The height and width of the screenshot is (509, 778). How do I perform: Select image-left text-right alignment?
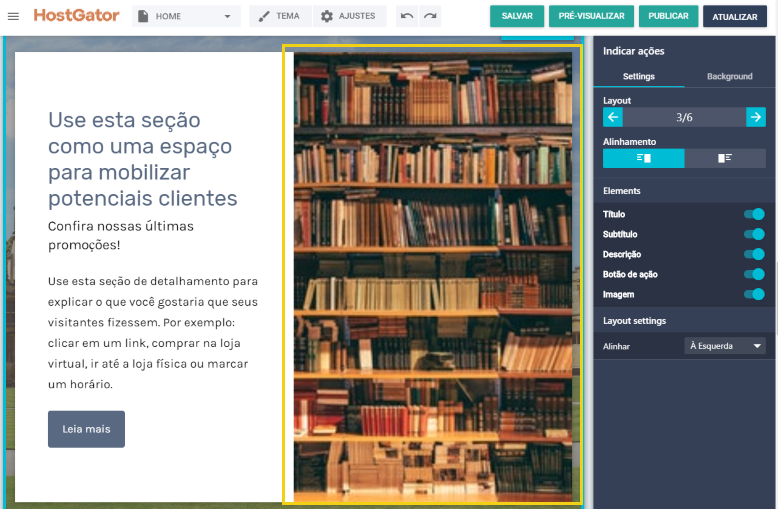[725, 158]
